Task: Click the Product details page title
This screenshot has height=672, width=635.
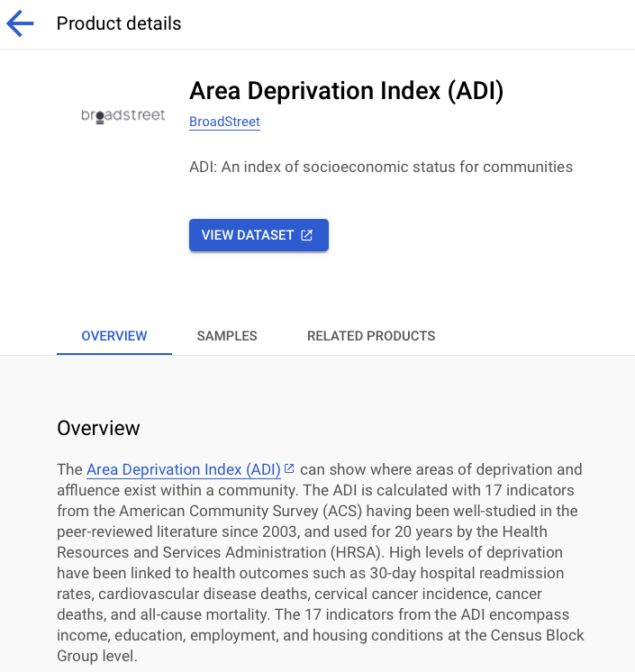Action: pyautogui.click(x=119, y=23)
